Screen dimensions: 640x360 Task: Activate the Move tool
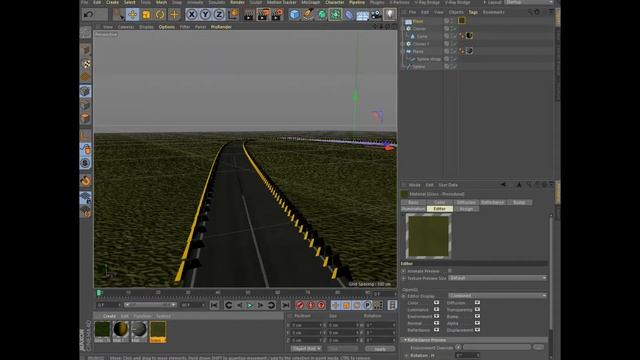pyautogui.click(x=132, y=15)
